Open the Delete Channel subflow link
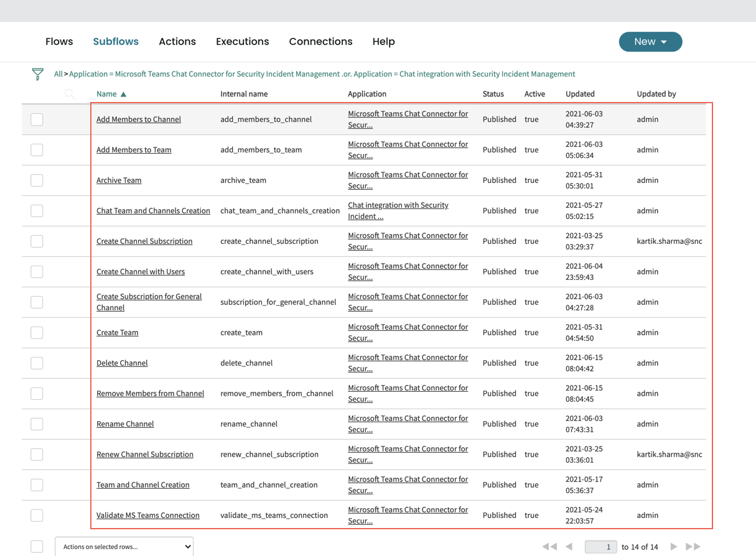This screenshot has height=556, width=756. [x=122, y=363]
